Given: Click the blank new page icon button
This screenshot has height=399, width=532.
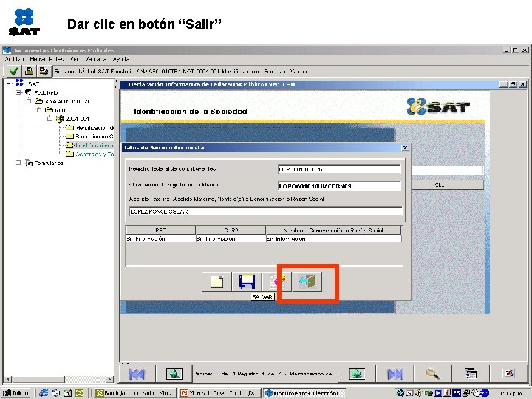Looking at the screenshot, I should 216,282.
